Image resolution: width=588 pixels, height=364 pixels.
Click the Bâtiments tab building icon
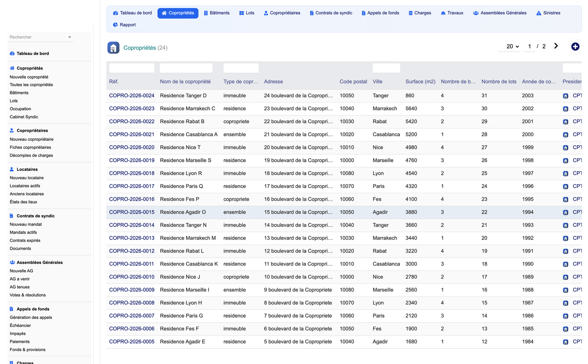206,13
